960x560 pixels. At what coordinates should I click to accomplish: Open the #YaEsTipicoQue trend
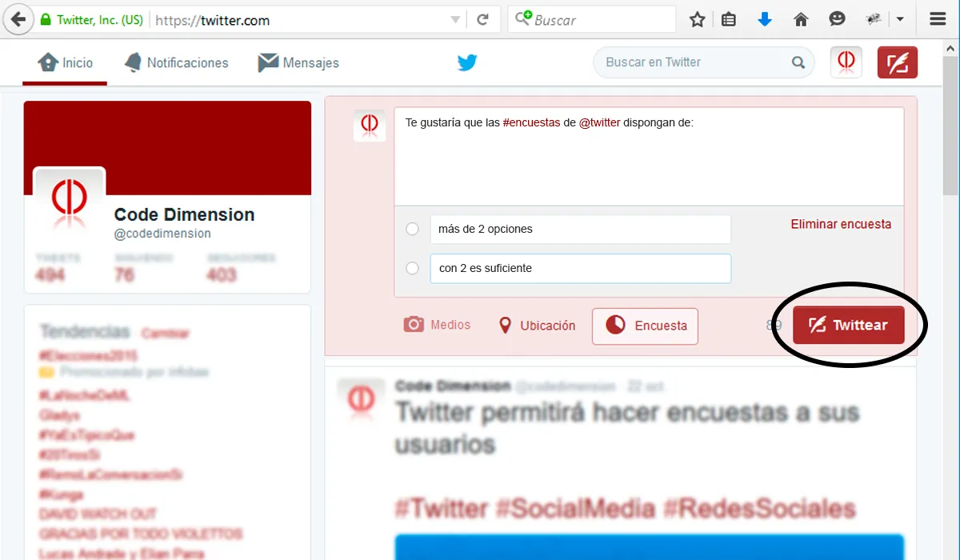[86, 435]
